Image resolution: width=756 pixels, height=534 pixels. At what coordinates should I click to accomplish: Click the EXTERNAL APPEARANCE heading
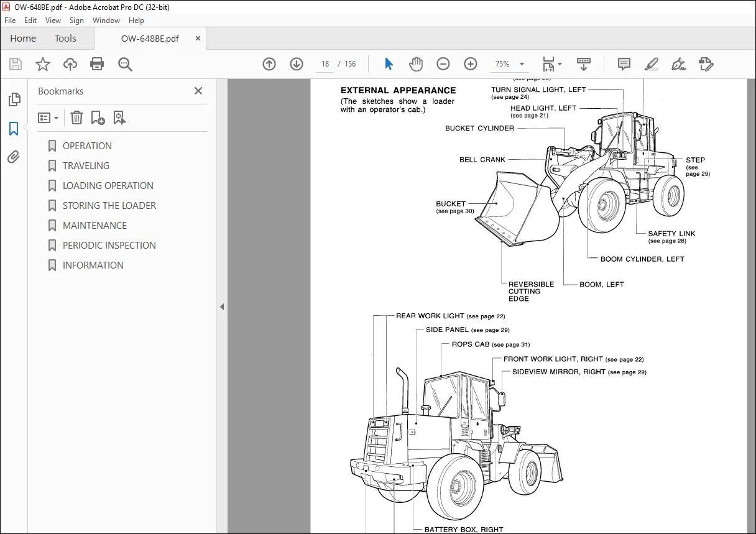398,90
